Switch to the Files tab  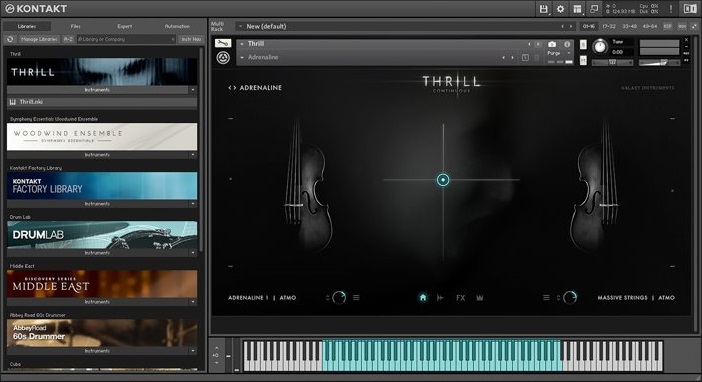(76, 26)
